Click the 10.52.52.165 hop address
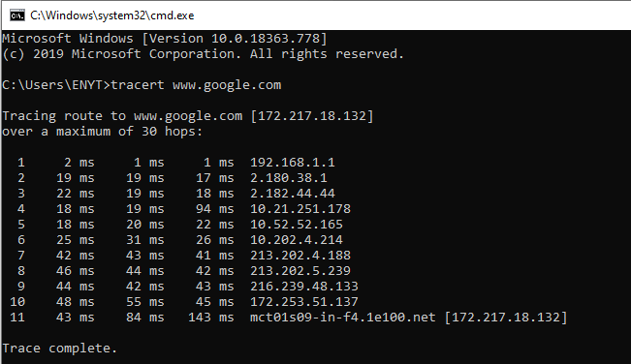This screenshot has height=364, width=631. click(297, 225)
